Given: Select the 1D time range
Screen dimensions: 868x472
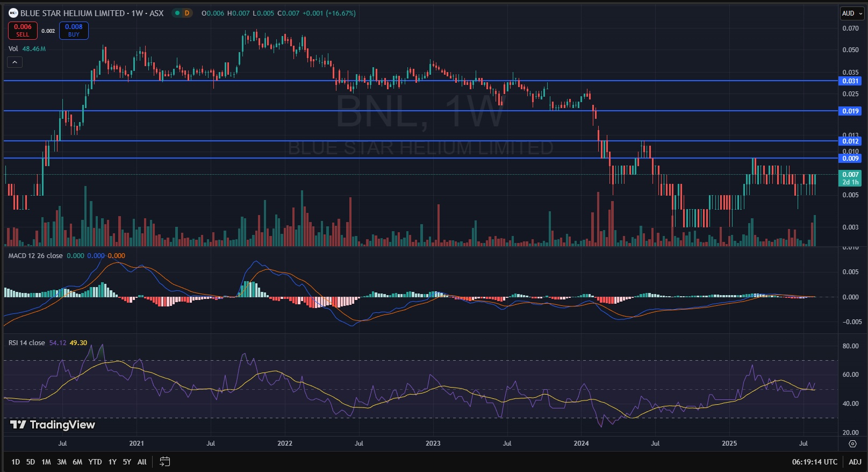Looking at the screenshot, I should 16,462.
